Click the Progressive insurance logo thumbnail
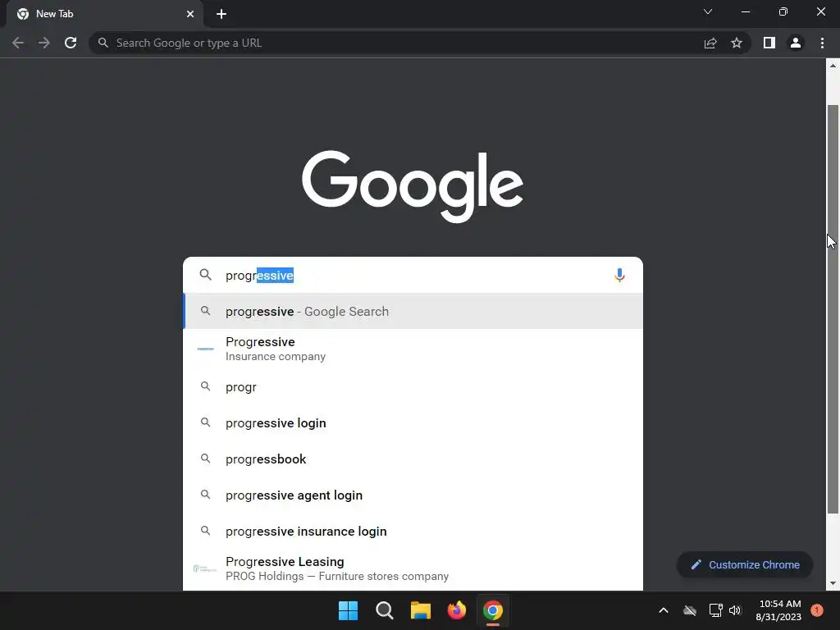The width and height of the screenshot is (840, 630). (x=206, y=349)
